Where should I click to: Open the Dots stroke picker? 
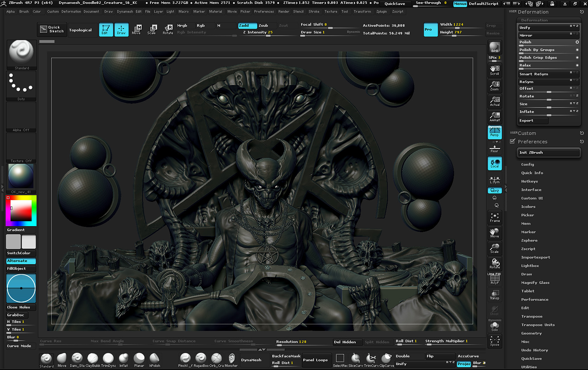(x=21, y=86)
